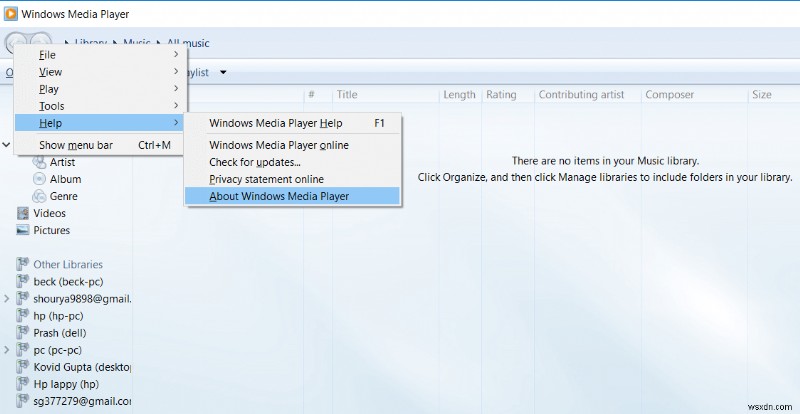Click the shourya9898@gmail library icon
Image resolution: width=800 pixels, height=414 pixels.
click(22, 299)
